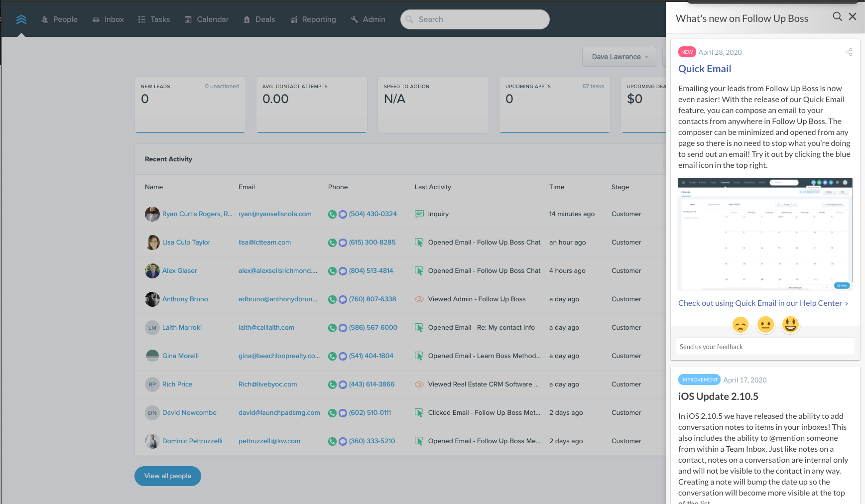
Task: Open the Quick Email Help Center link
Action: [x=761, y=303]
